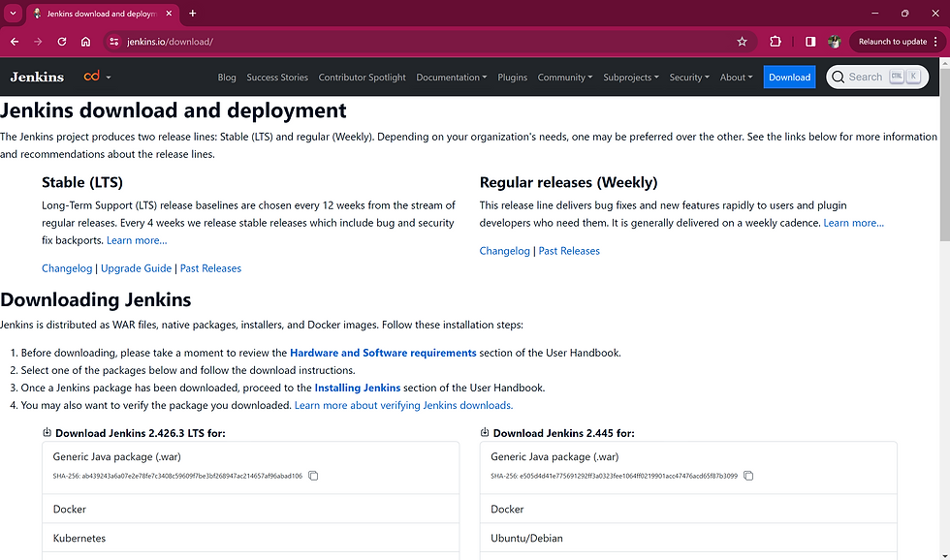Open the Weekly Changelog link
The height and width of the screenshot is (560, 950).
point(504,251)
